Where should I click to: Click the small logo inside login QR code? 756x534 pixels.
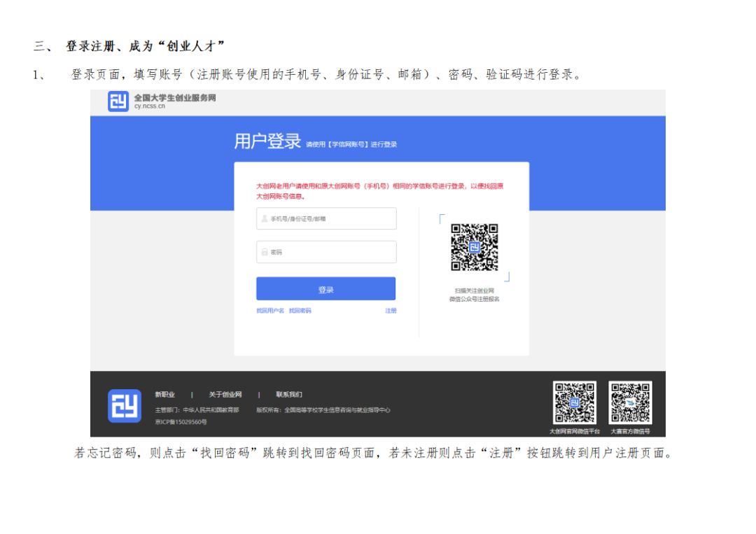click(475, 248)
